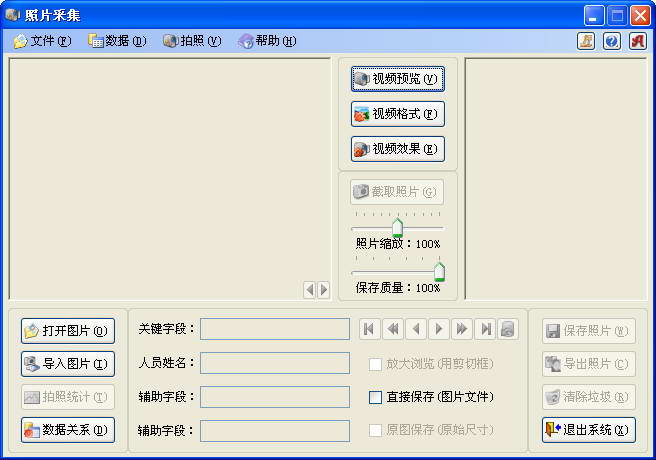Close the 照片采集 window

640,16
